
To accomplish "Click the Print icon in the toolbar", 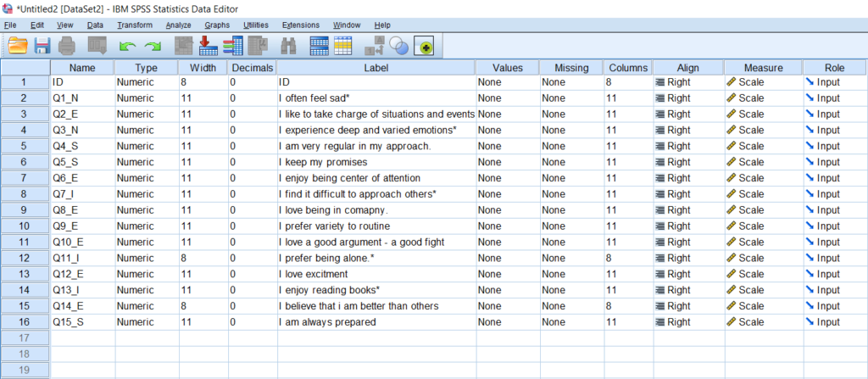I will pyautogui.click(x=68, y=45).
